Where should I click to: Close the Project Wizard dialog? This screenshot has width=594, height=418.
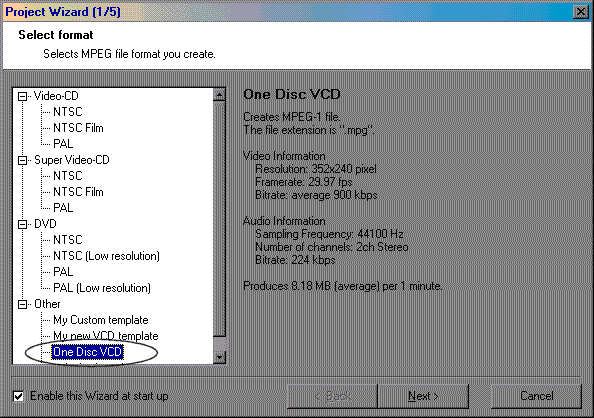pyautogui.click(x=581, y=12)
